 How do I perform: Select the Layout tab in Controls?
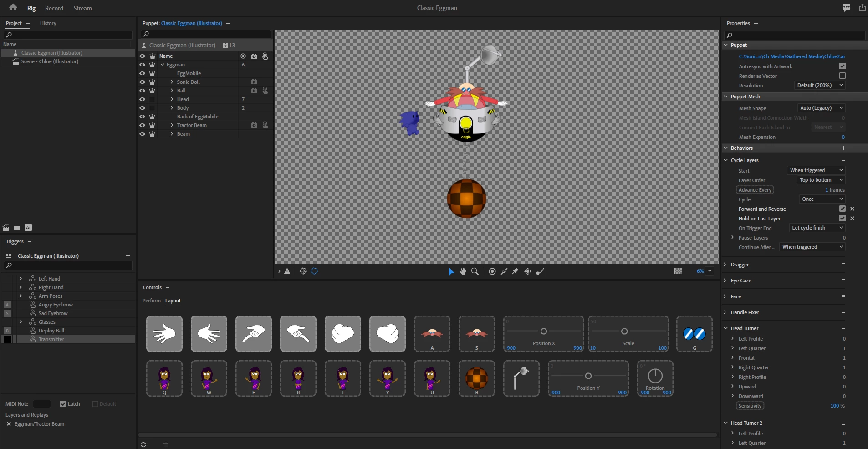click(x=173, y=301)
